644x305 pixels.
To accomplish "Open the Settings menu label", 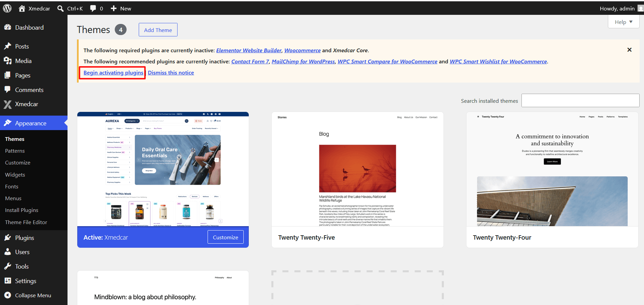I will coord(26,281).
